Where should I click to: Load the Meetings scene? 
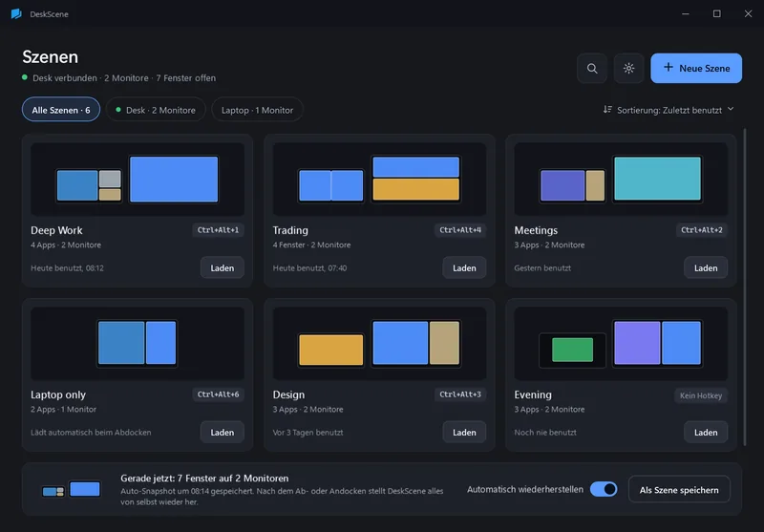(706, 267)
